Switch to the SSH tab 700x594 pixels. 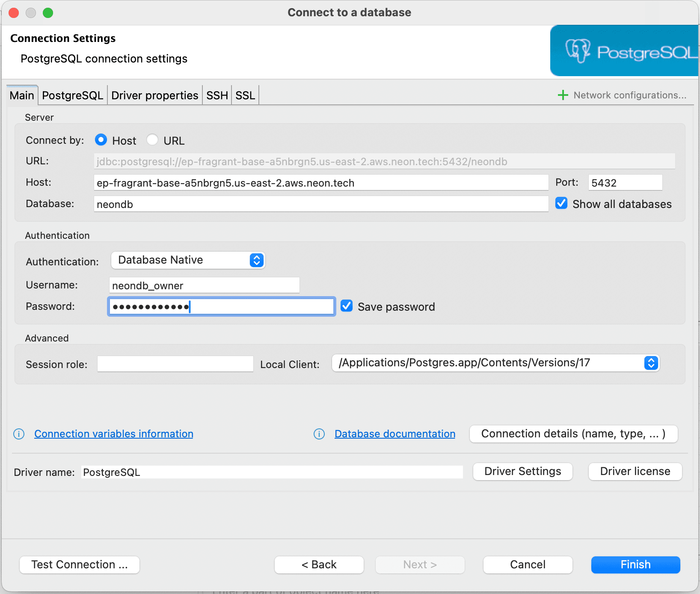tap(217, 95)
